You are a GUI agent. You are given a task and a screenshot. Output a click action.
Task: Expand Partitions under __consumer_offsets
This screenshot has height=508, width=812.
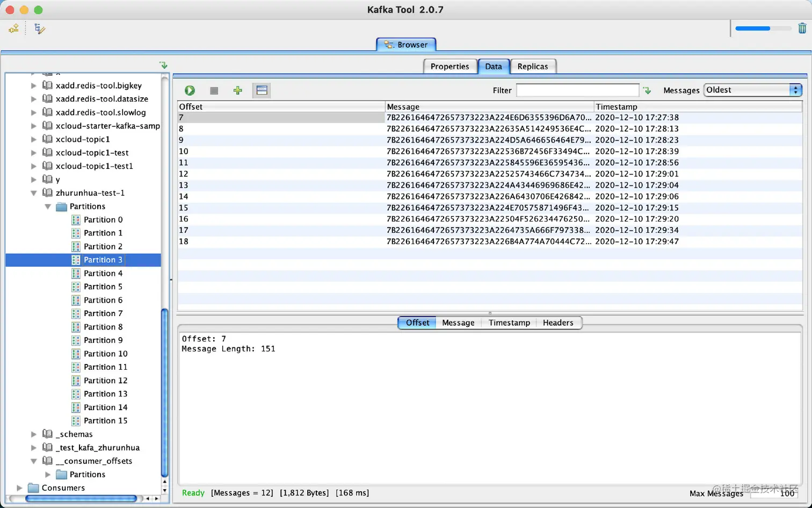tap(48, 475)
